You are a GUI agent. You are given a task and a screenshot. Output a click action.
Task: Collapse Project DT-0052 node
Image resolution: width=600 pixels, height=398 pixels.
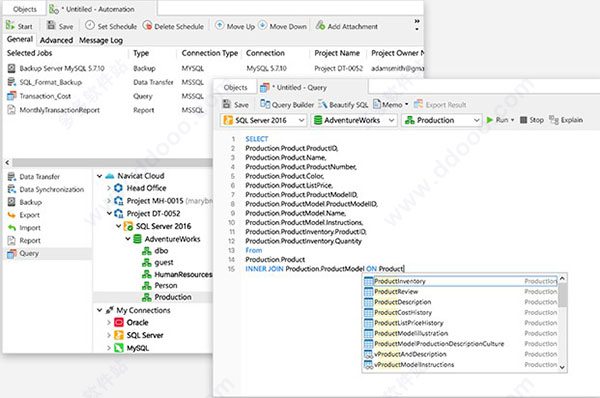109,214
